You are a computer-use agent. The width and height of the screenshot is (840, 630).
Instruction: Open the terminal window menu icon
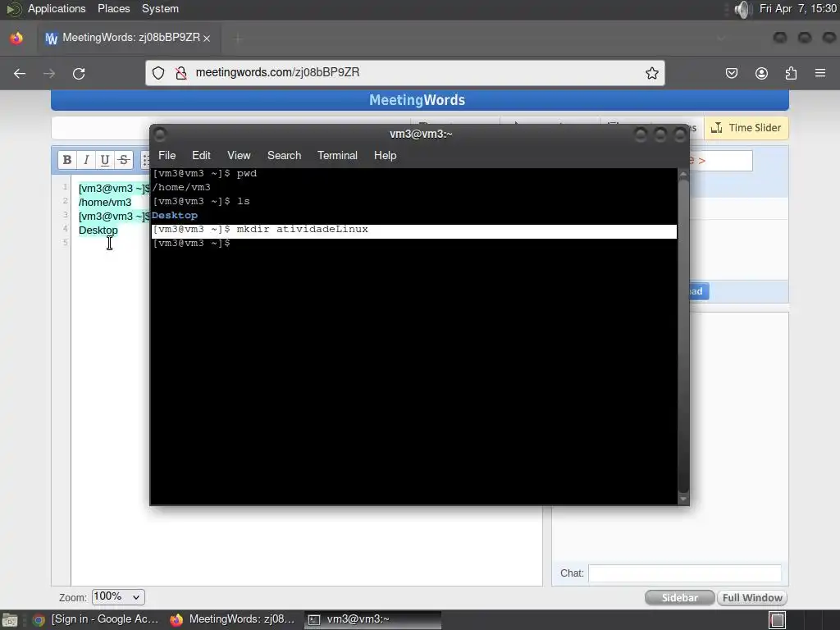160,134
